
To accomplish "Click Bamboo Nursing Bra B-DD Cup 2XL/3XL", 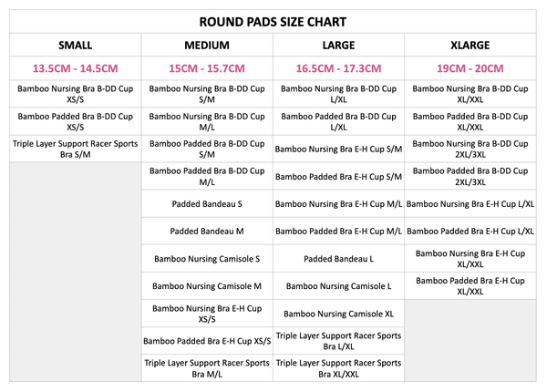I will (470, 149).
